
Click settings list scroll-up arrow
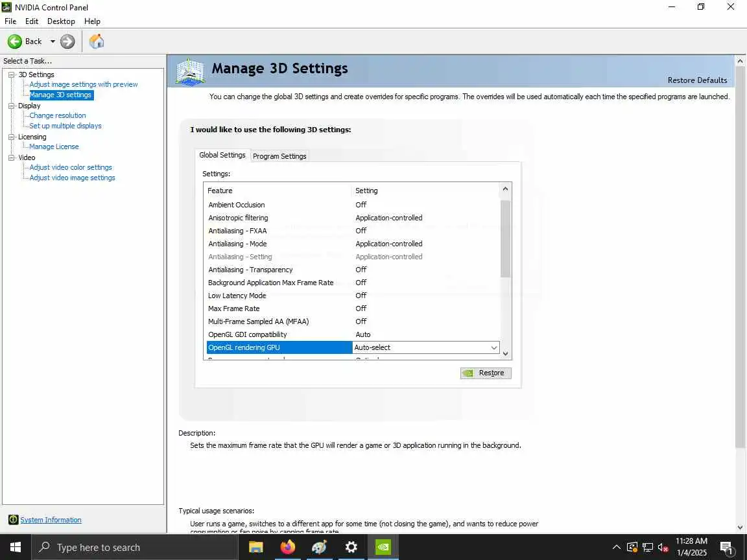pyautogui.click(x=506, y=189)
